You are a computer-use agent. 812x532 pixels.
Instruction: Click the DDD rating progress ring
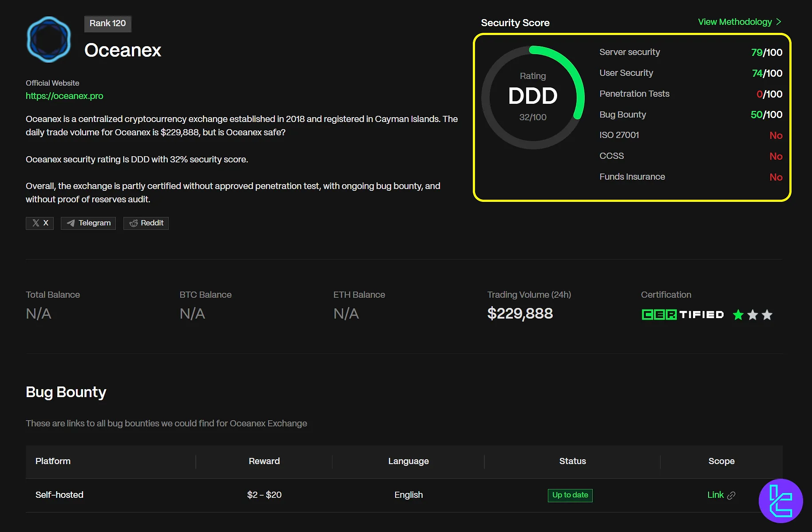(x=533, y=97)
